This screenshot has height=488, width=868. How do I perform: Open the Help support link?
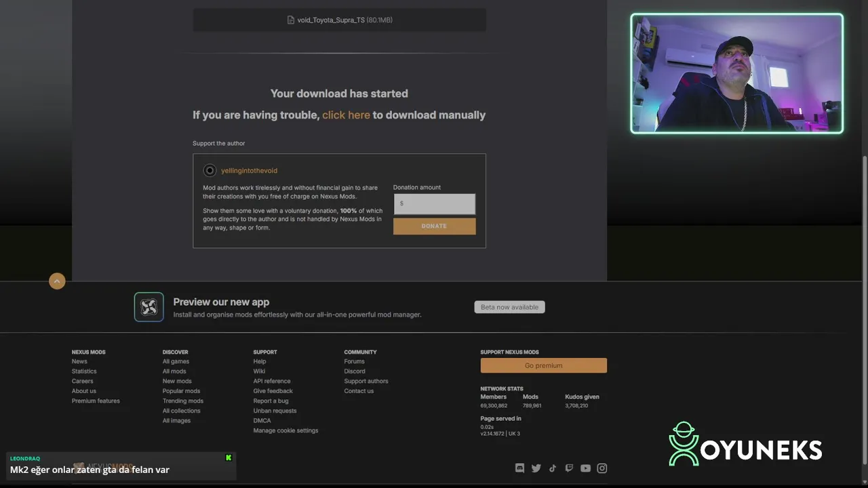pos(260,361)
